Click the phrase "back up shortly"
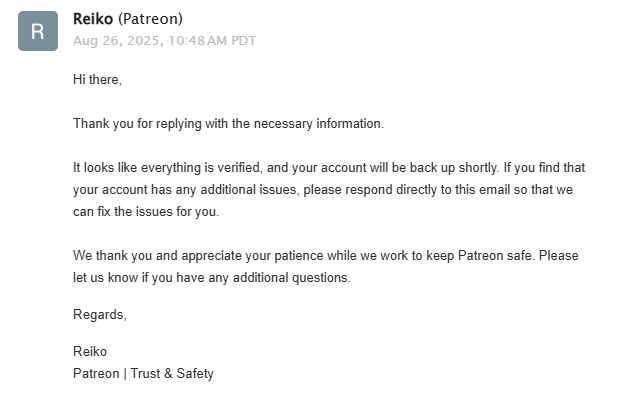Viewport: 636px width, 393px height. pyautogui.click(x=453, y=168)
